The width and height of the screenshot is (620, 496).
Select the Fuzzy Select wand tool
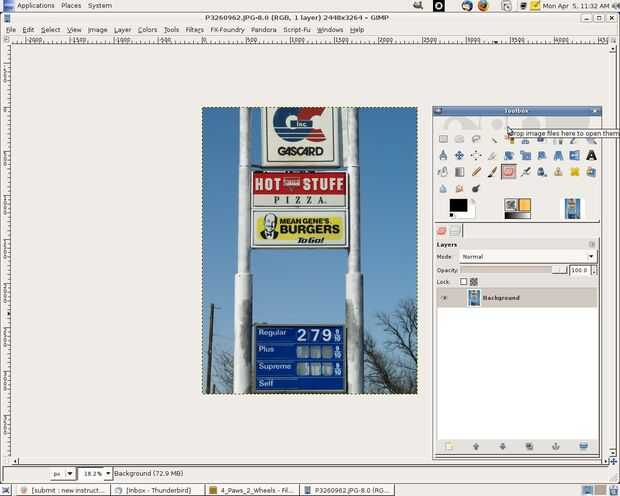coord(493,139)
